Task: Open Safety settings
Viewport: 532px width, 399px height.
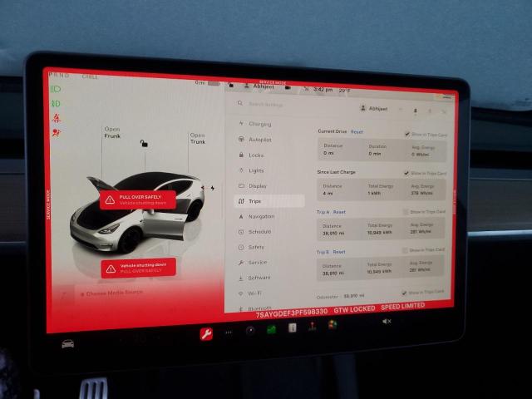Action: [251, 247]
